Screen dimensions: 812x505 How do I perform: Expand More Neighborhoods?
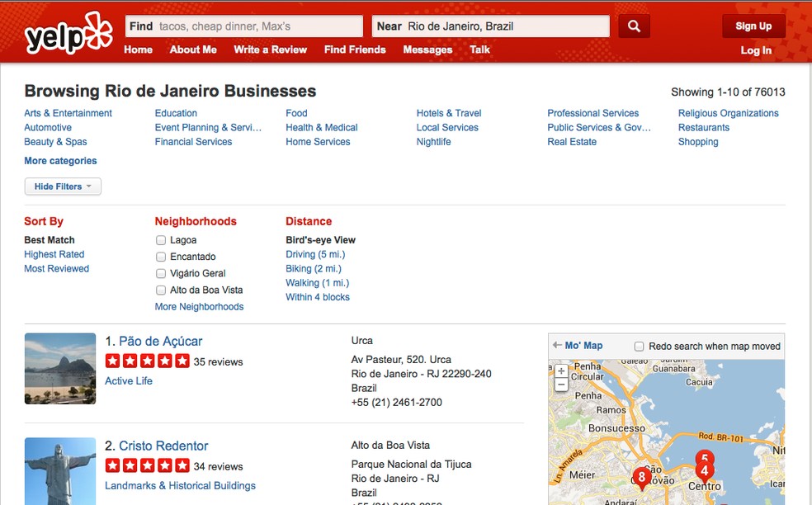pyautogui.click(x=199, y=306)
